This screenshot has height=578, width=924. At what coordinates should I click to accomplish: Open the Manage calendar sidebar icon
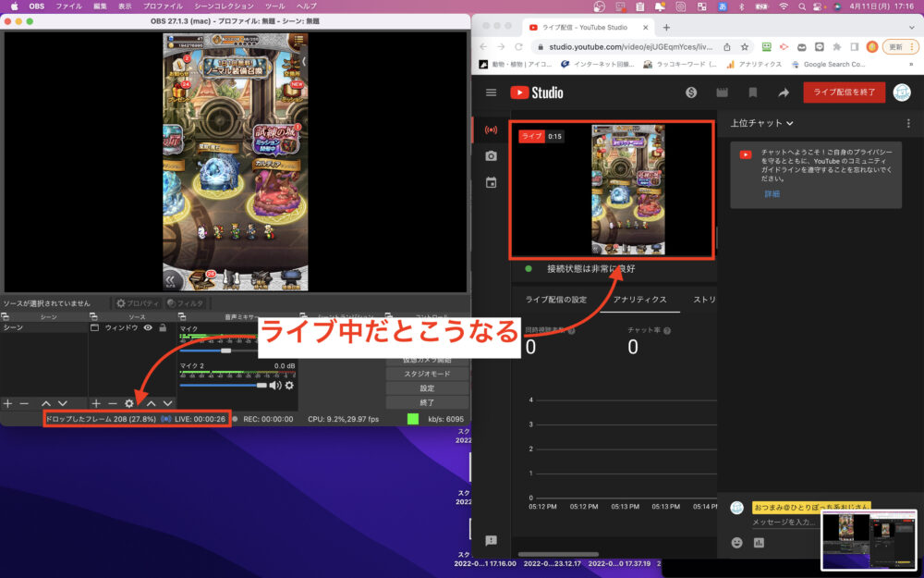pyautogui.click(x=491, y=183)
